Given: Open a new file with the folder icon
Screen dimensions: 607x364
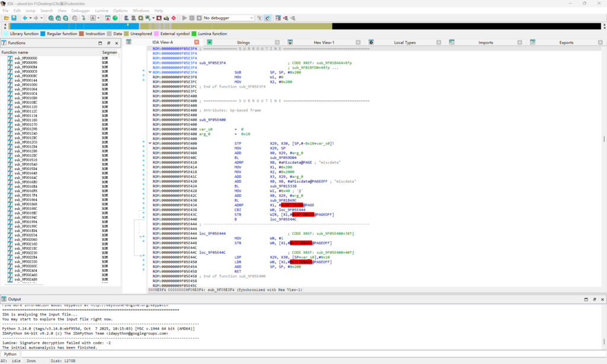Looking at the screenshot, I should pyautogui.click(x=7, y=18).
